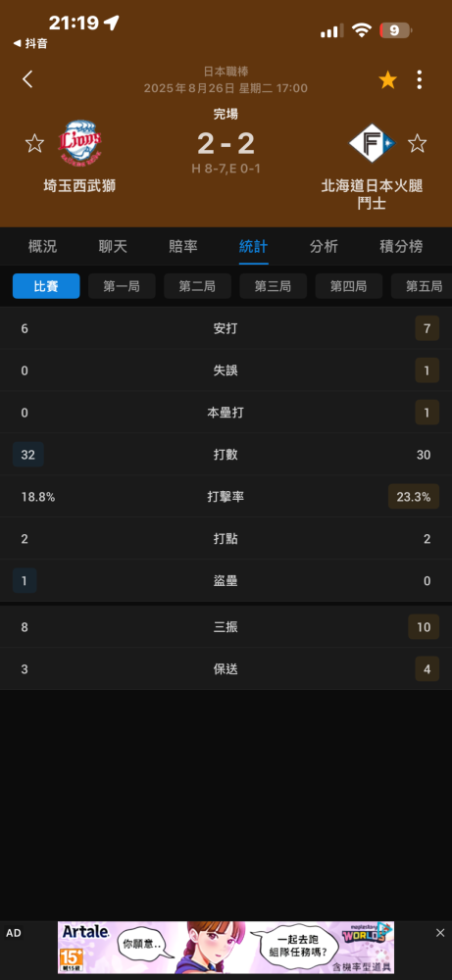Viewport: 452px width, 980px height.
Task: Select the 第三局 inning filter
Action: (274, 286)
